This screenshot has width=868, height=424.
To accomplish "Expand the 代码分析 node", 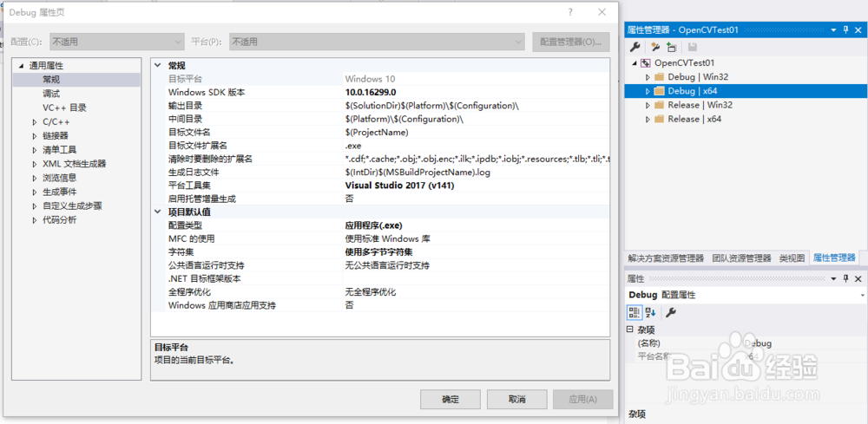I will [x=35, y=220].
